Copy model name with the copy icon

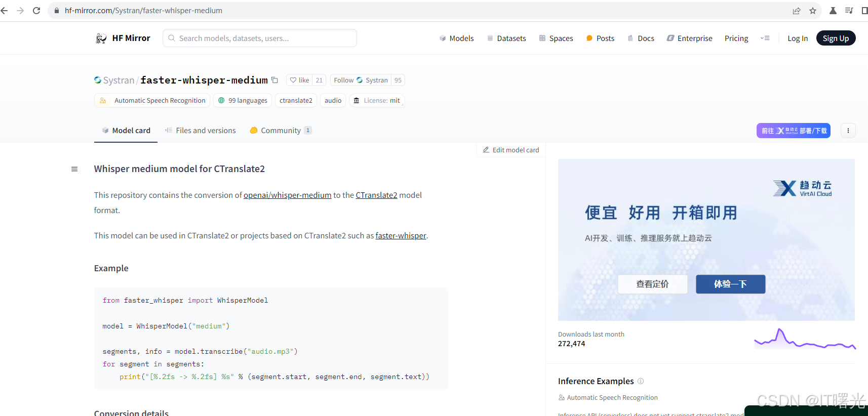point(274,80)
